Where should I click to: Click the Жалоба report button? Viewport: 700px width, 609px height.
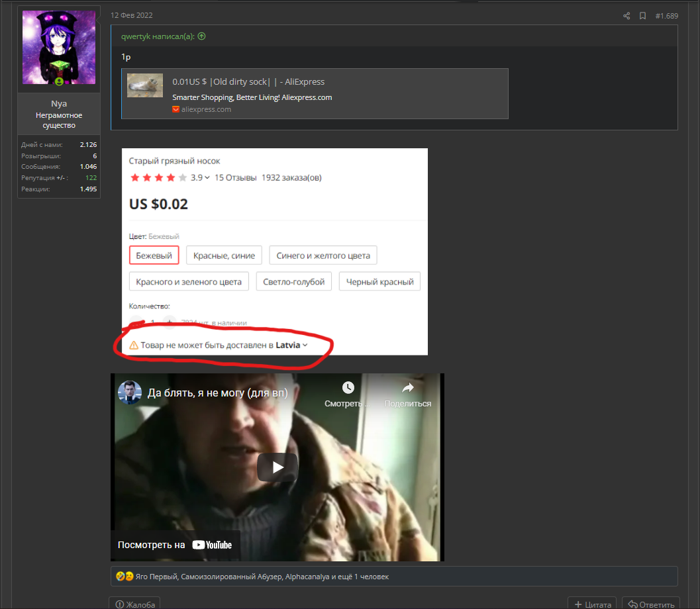135,604
